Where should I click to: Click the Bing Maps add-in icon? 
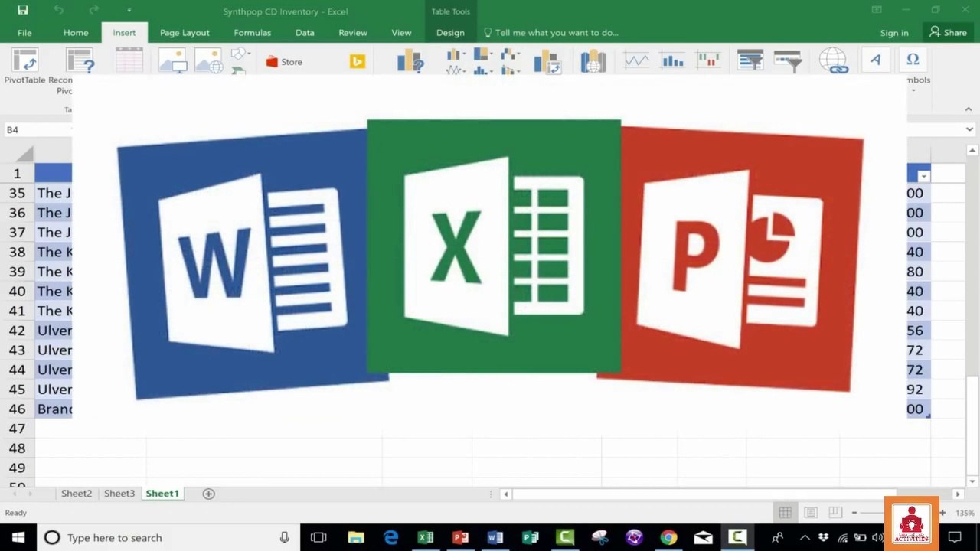[358, 62]
